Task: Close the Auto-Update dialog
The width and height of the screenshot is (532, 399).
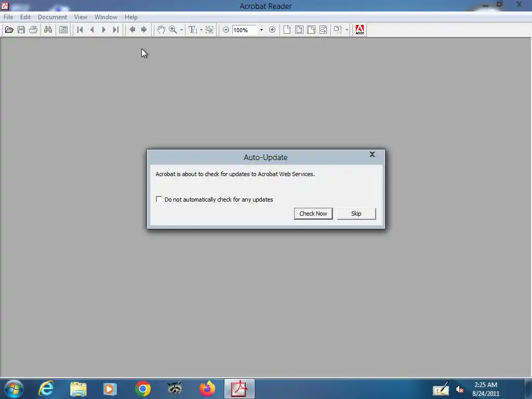Action: [x=372, y=155]
